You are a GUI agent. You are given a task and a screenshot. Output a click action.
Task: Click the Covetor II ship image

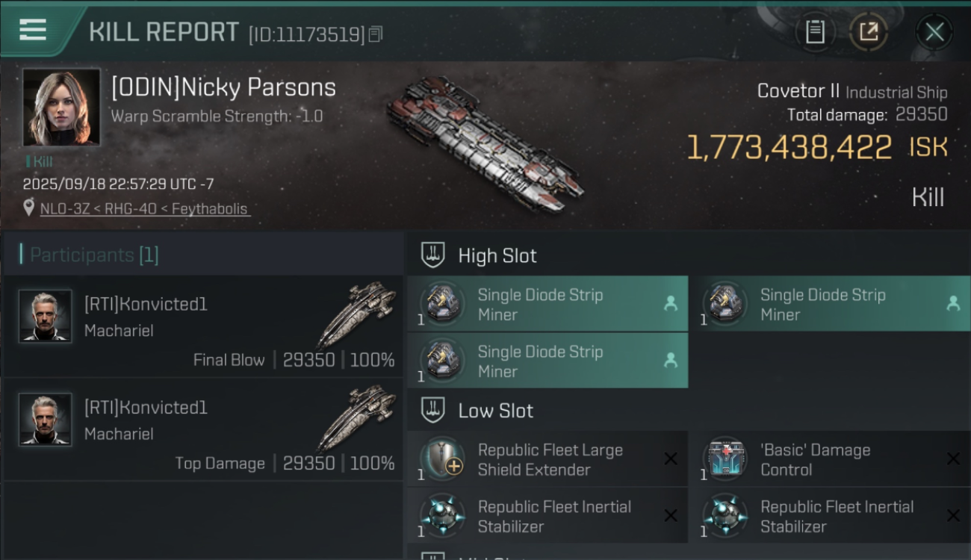click(485, 142)
